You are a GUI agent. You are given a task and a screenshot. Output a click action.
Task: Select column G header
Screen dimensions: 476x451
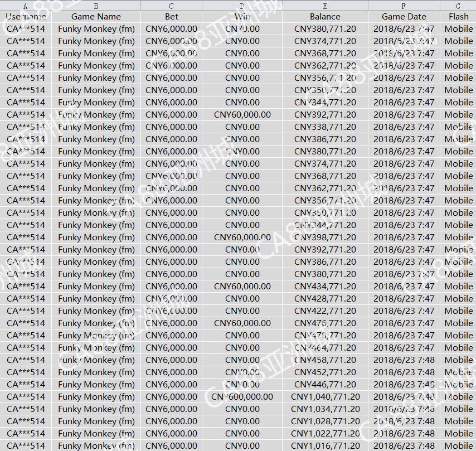click(x=458, y=6)
